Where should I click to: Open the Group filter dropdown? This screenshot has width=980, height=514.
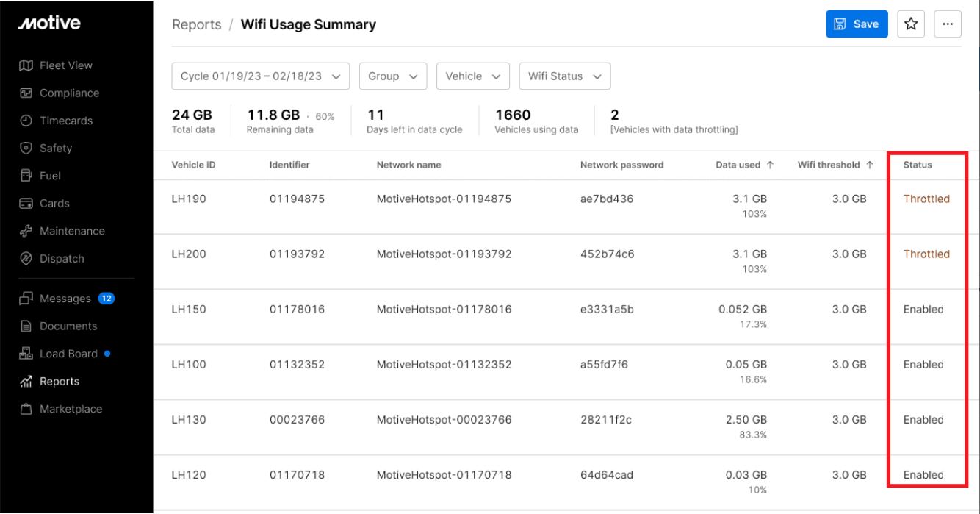(392, 76)
